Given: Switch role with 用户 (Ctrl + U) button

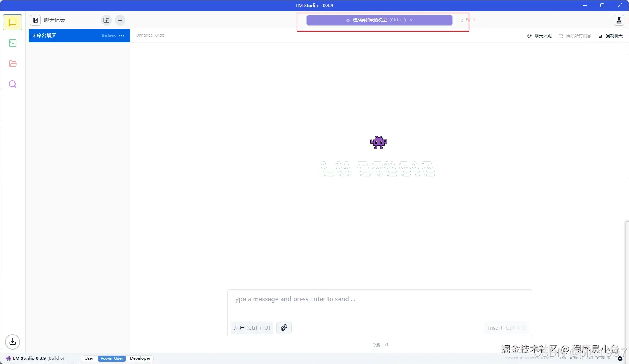Looking at the screenshot, I should [252, 328].
